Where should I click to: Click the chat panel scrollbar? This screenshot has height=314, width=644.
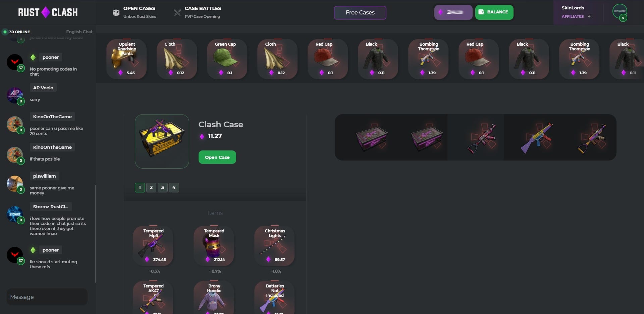[x=96, y=233]
